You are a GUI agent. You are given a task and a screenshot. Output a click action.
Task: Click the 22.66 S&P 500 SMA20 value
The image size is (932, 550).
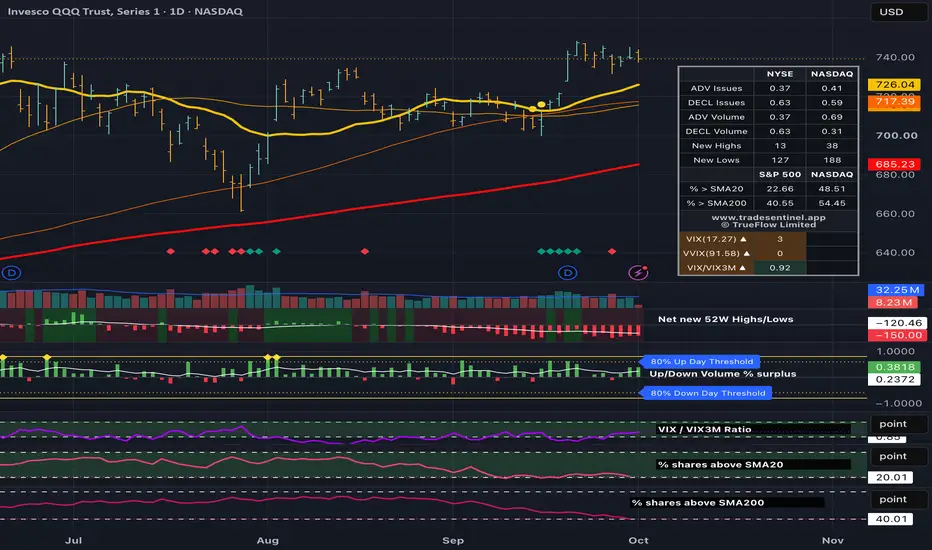(780, 188)
